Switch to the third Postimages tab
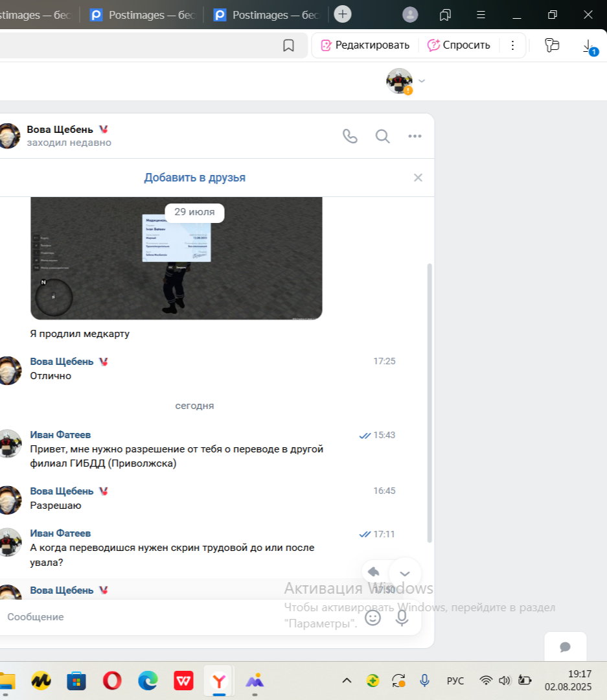This screenshot has width=607, height=700. [266, 15]
